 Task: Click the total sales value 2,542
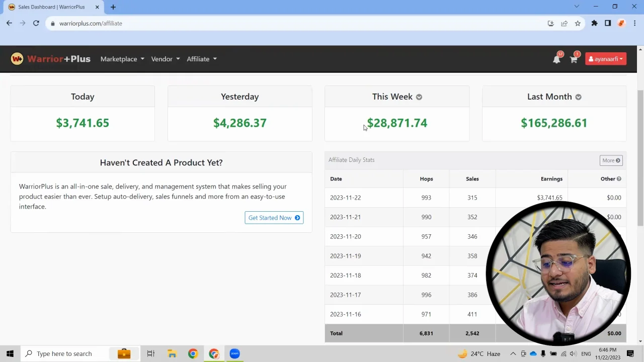pos(472,333)
